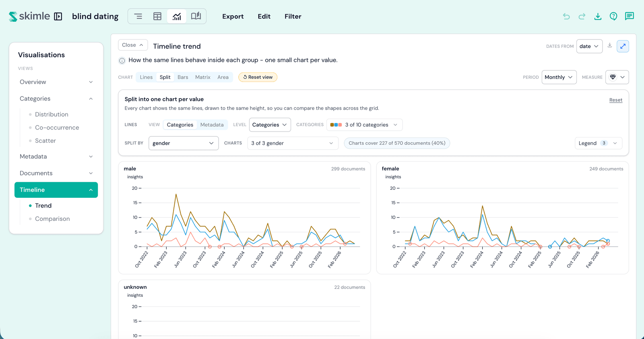Open the Export menu

coord(233,16)
